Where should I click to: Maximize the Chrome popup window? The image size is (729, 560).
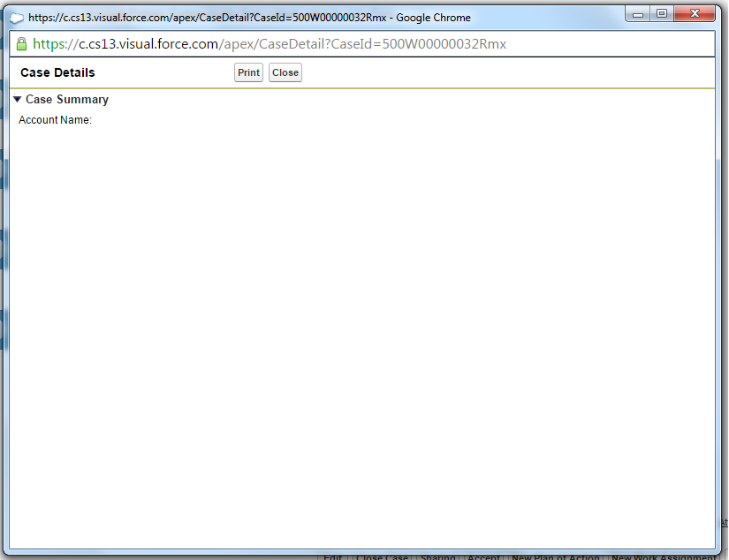[662, 14]
